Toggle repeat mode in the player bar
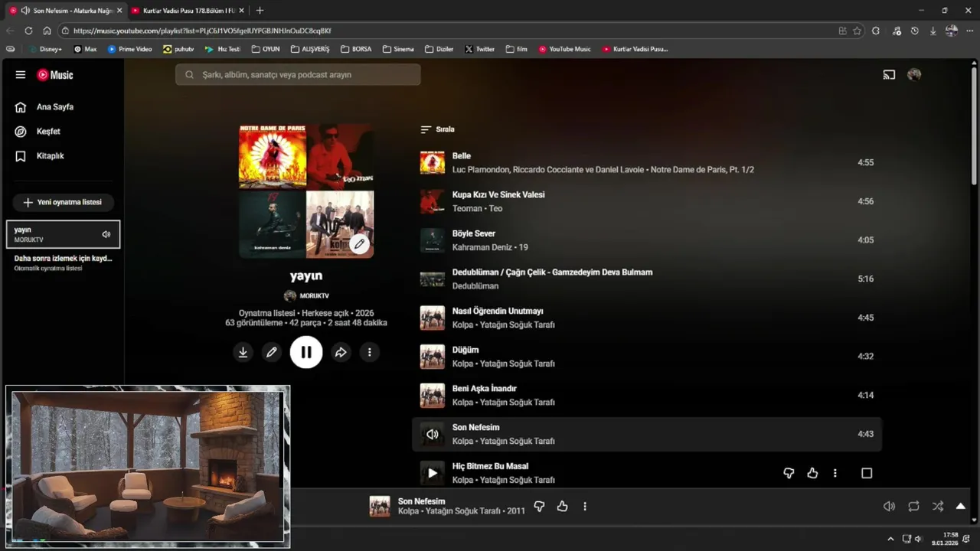The width and height of the screenshot is (980, 551). point(913,507)
